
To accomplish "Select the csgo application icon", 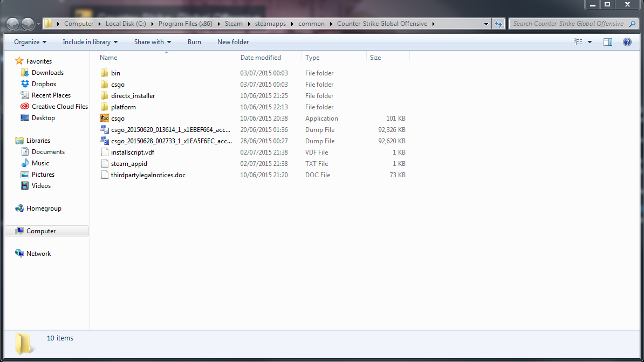I will [x=104, y=118].
